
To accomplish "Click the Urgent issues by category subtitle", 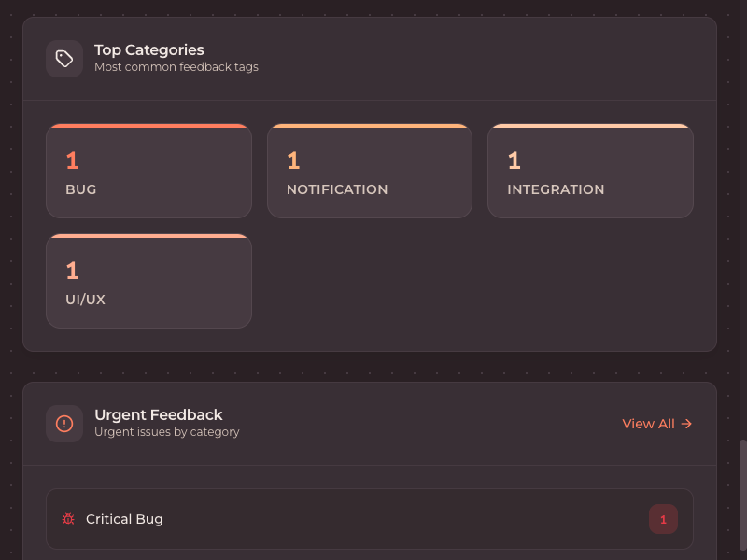I will pyautogui.click(x=167, y=431).
